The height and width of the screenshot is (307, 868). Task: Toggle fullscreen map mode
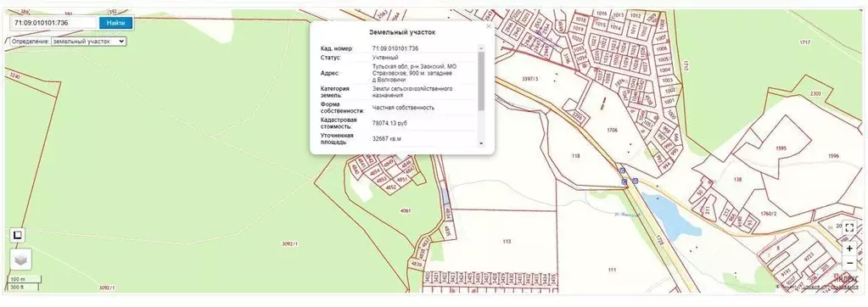point(849,228)
